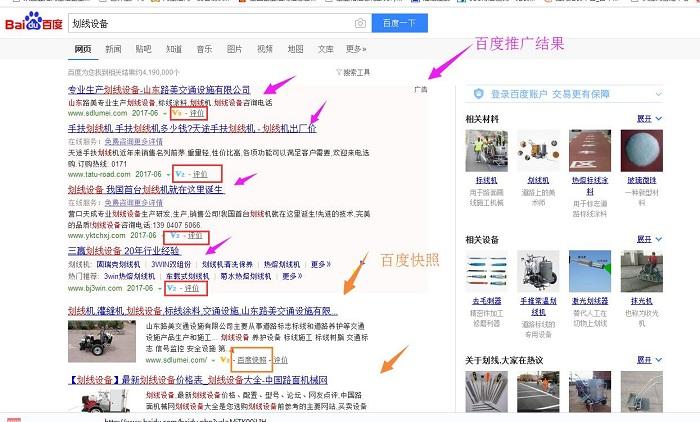
Task: Open the 知道 tab
Action: (x=174, y=49)
